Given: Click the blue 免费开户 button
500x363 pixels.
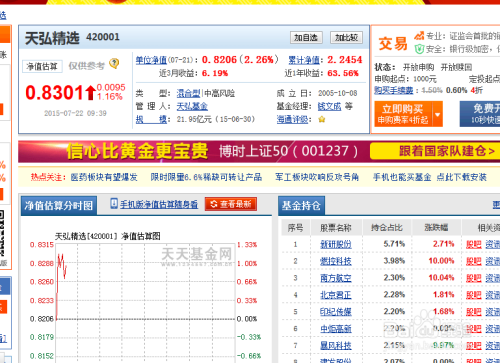Looking at the screenshot, I should (480, 114).
